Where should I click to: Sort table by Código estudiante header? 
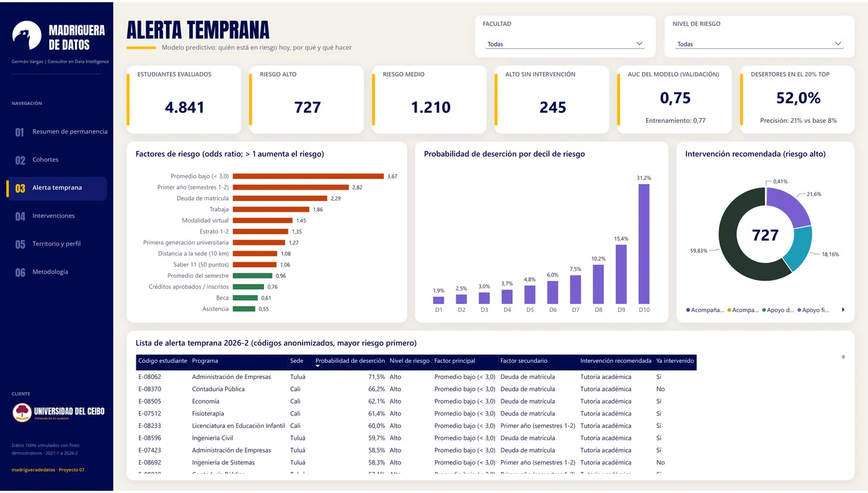pos(162,361)
